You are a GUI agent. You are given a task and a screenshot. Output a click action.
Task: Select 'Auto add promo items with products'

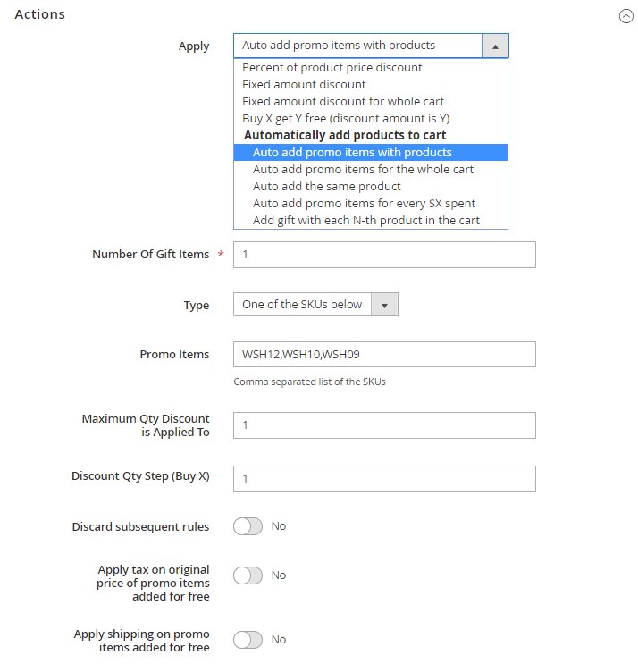pyautogui.click(x=352, y=153)
